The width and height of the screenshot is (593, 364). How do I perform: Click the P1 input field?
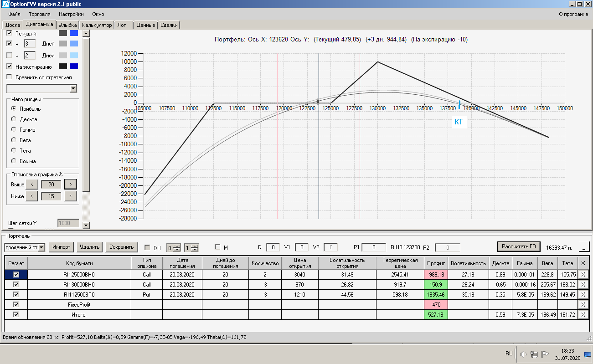(x=374, y=247)
